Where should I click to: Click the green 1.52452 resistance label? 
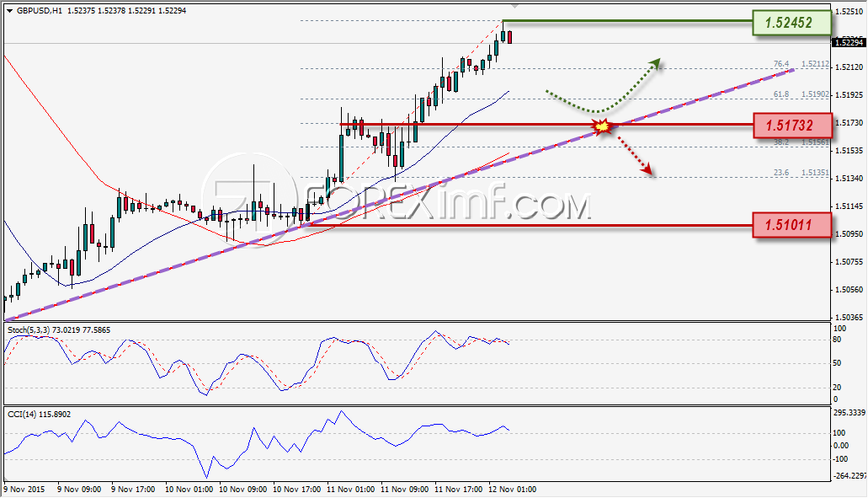click(791, 23)
